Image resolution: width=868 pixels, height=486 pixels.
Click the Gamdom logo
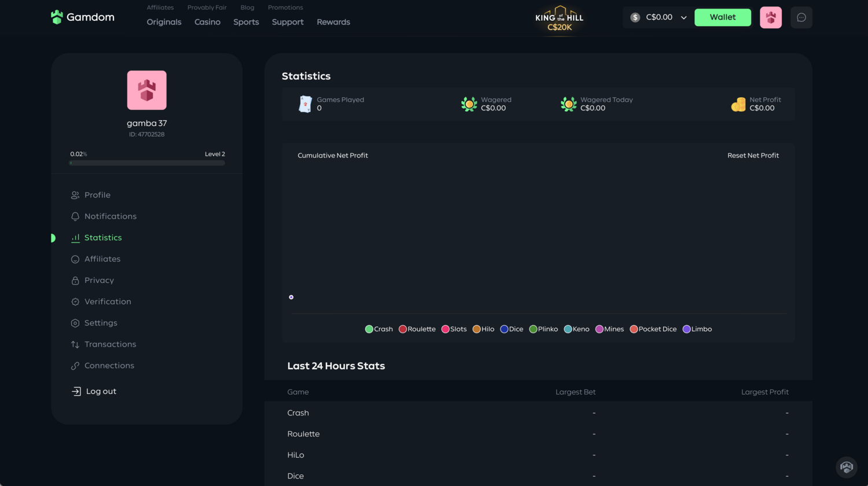tap(82, 17)
